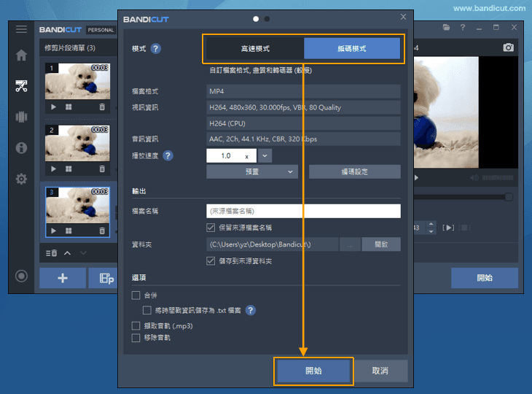Screen dimensions: 532x394
Task: Open Settings gear in the sidebar
Action: point(21,179)
